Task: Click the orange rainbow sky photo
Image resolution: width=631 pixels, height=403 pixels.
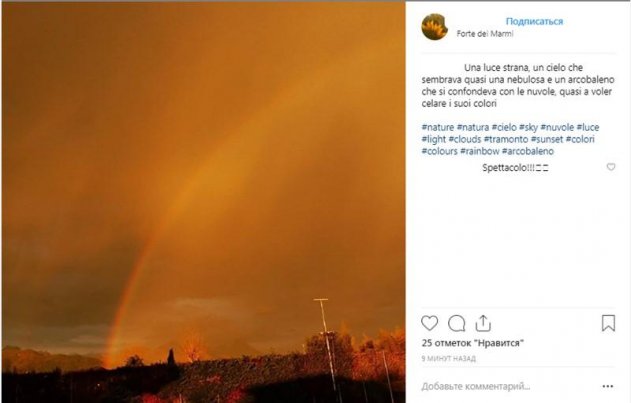Action: 203,202
